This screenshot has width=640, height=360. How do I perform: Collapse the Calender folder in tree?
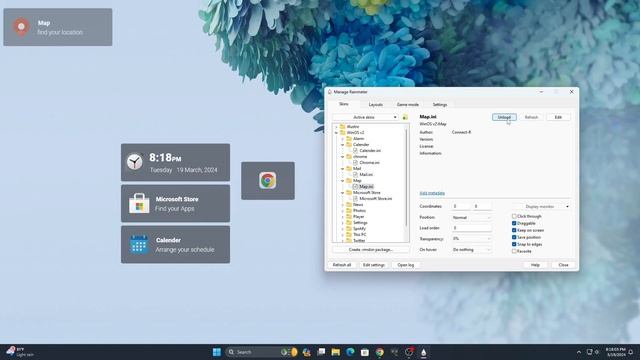342,144
